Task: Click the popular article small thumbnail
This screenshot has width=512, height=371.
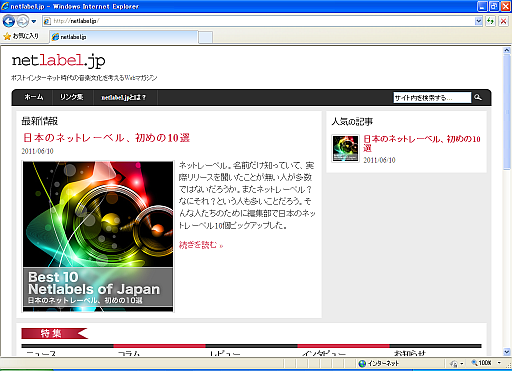Action: coord(345,148)
